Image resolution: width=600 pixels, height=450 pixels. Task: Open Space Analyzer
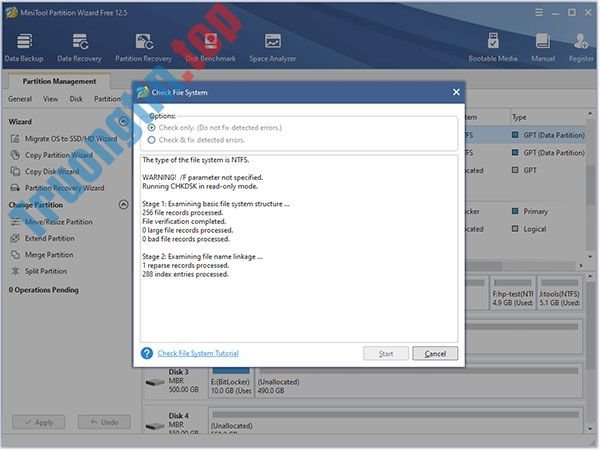272,47
